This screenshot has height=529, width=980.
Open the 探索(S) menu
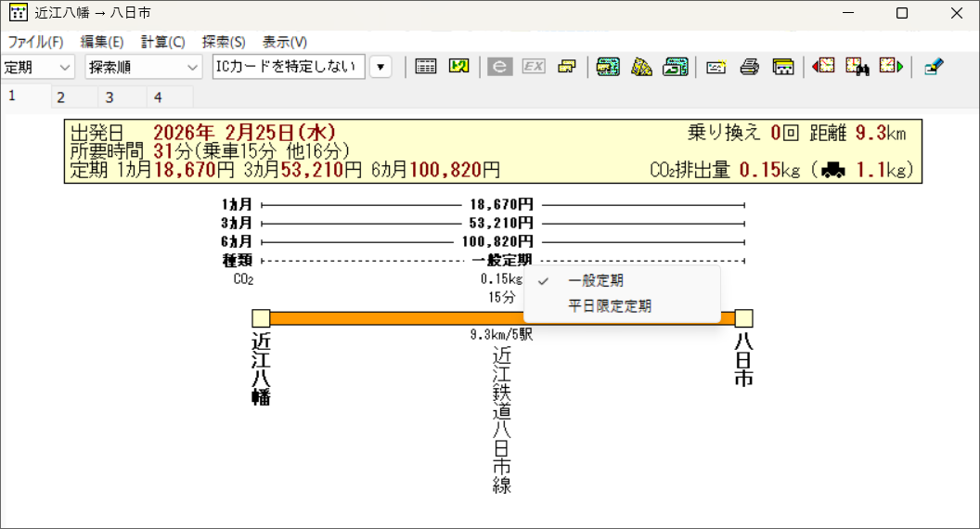[224, 42]
